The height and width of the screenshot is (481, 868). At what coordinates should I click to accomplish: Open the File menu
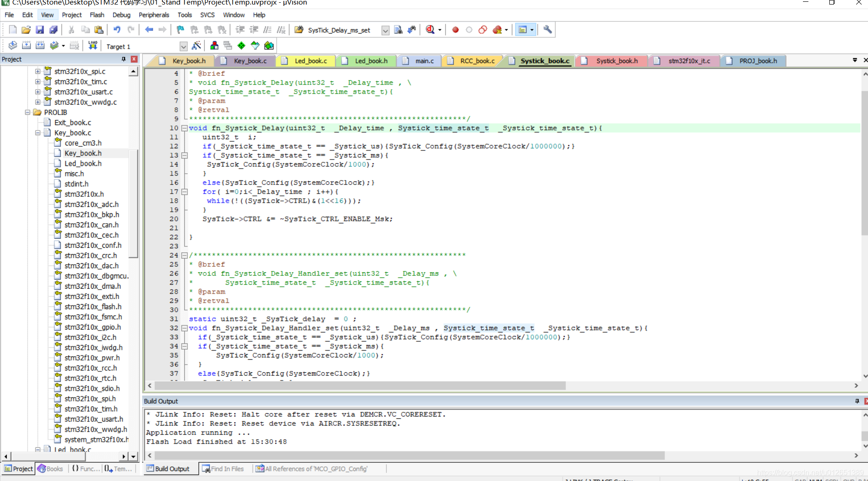point(9,15)
